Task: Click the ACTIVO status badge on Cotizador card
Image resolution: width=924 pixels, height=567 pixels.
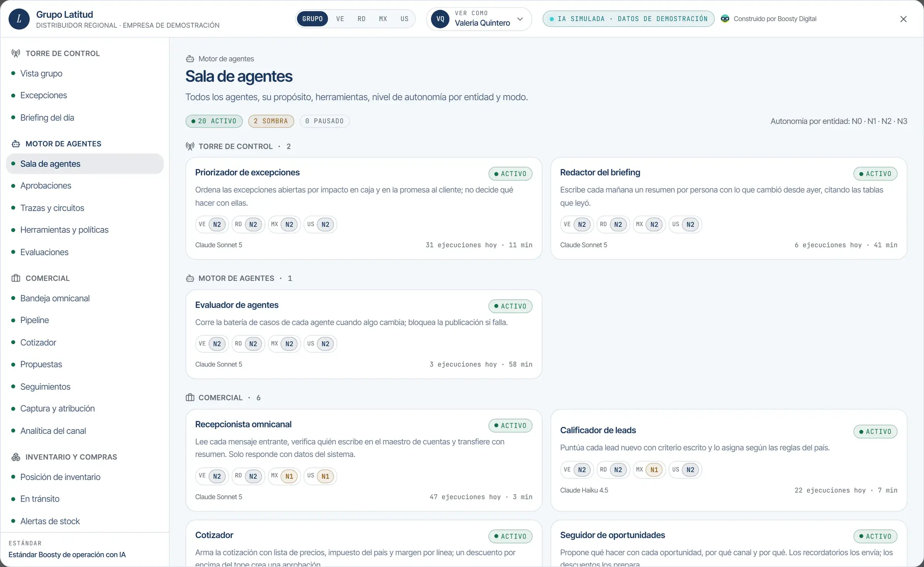Action: click(510, 536)
